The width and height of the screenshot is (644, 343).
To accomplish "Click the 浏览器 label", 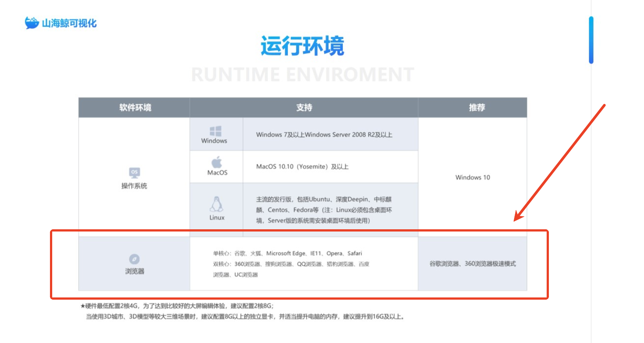I will click(135, 271).
